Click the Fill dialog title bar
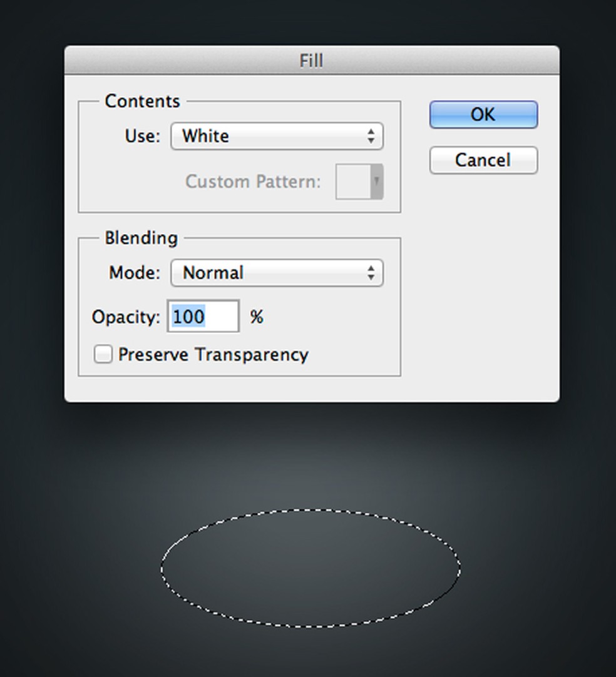Screen dimensions: 616x677 click(311, 61)
